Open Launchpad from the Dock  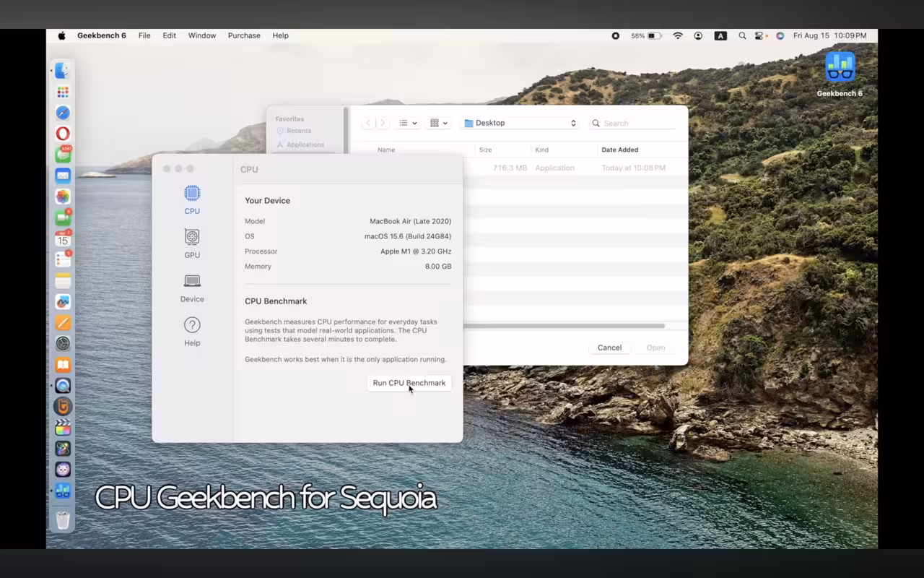pyautogui.click(x=63, y=92)
